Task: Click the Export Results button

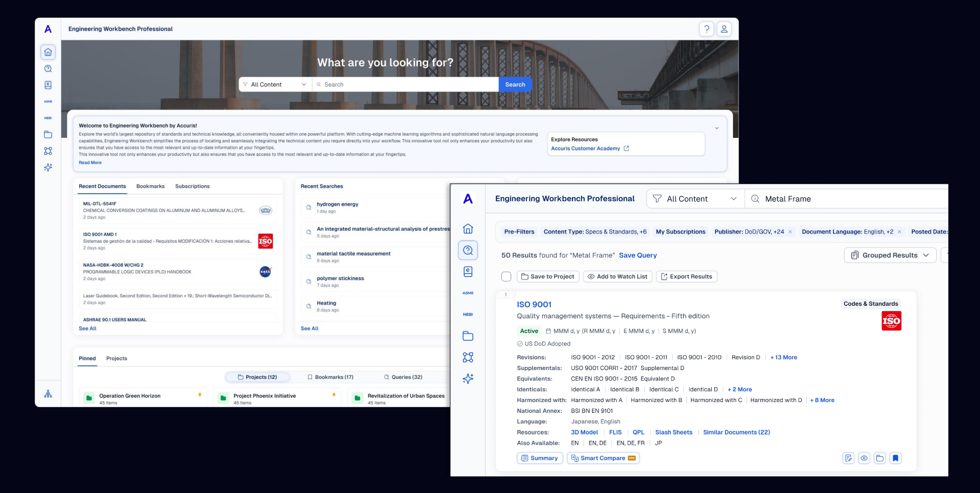Action: pyautogui.click(x=687, y=277)
